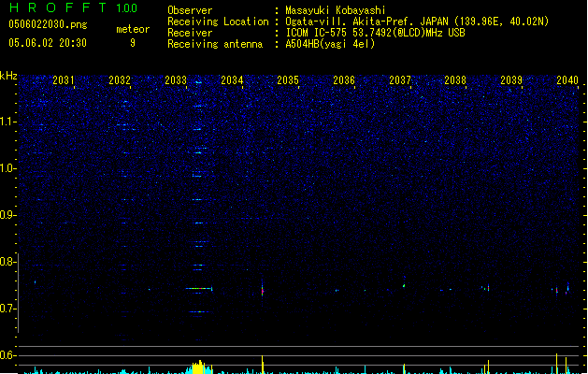Click the 0.9 kHz frequency label
588x374 pixels.
7,215
